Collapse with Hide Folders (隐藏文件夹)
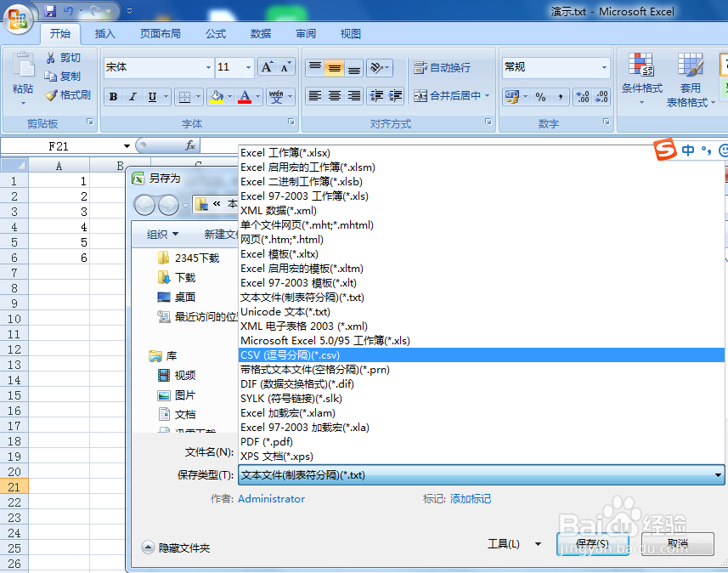This screenshot has height=573, width=728. click(176, 547)
